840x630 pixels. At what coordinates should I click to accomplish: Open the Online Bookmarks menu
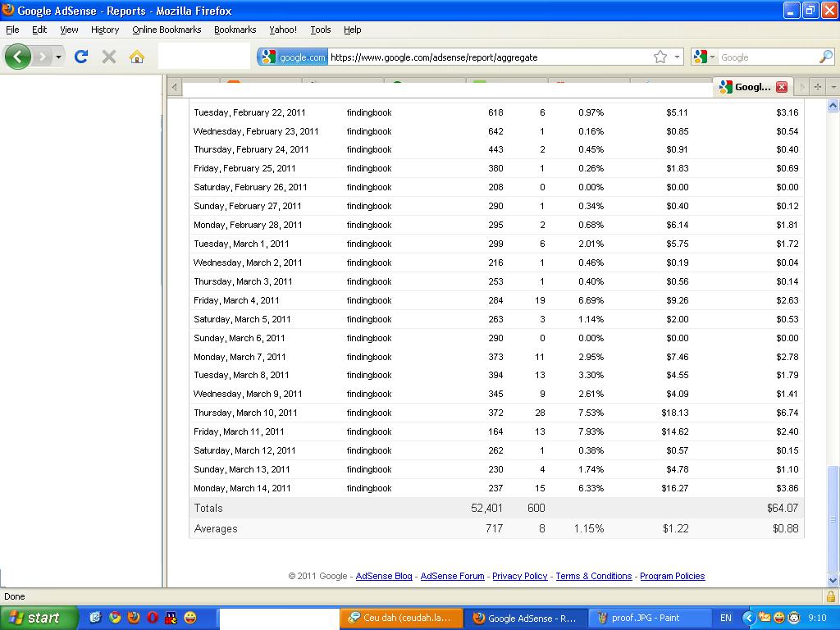pyautogui.click(x=167, y=30)
